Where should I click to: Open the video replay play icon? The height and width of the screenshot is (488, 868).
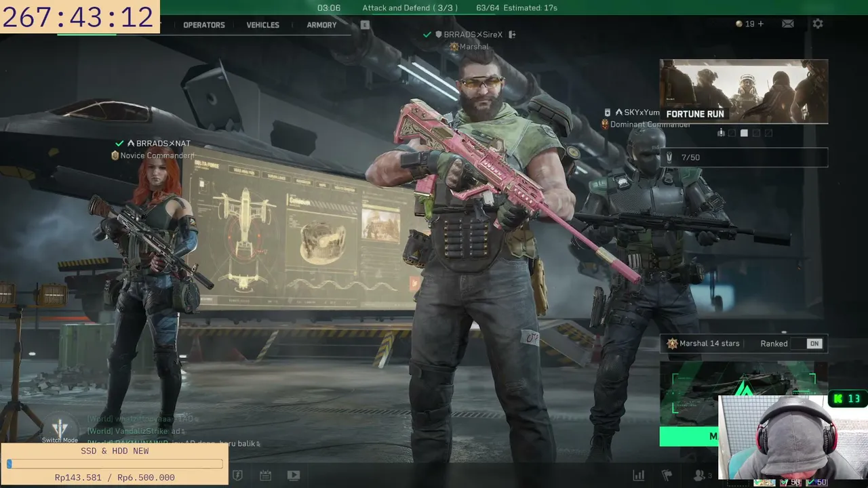294,475
